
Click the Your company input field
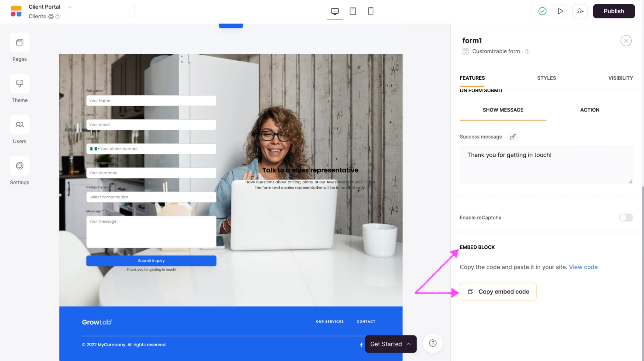(151, 173)
